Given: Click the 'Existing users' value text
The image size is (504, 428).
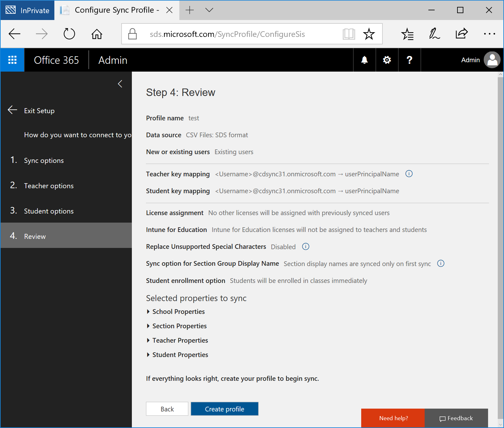Looking at the screenshot, I should click(234, 152).
